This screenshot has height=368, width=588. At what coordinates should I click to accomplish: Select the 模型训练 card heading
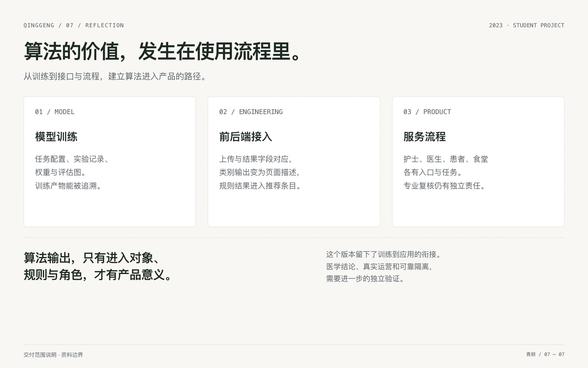click(x=56, y=137)
